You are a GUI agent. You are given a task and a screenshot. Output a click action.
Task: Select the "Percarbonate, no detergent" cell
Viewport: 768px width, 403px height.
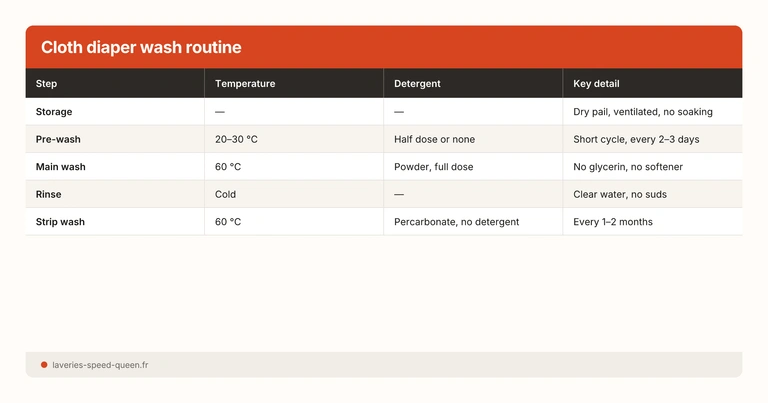pyautogui.click(x=457, y=221)
